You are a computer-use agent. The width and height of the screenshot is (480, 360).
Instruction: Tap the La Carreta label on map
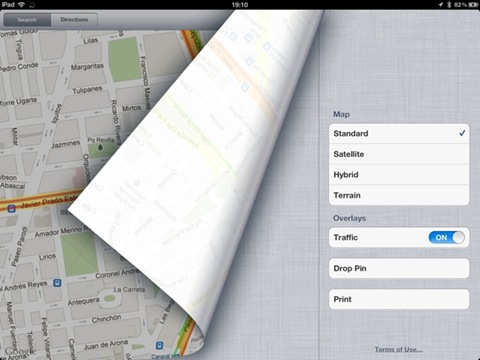(x=129, y=290)
